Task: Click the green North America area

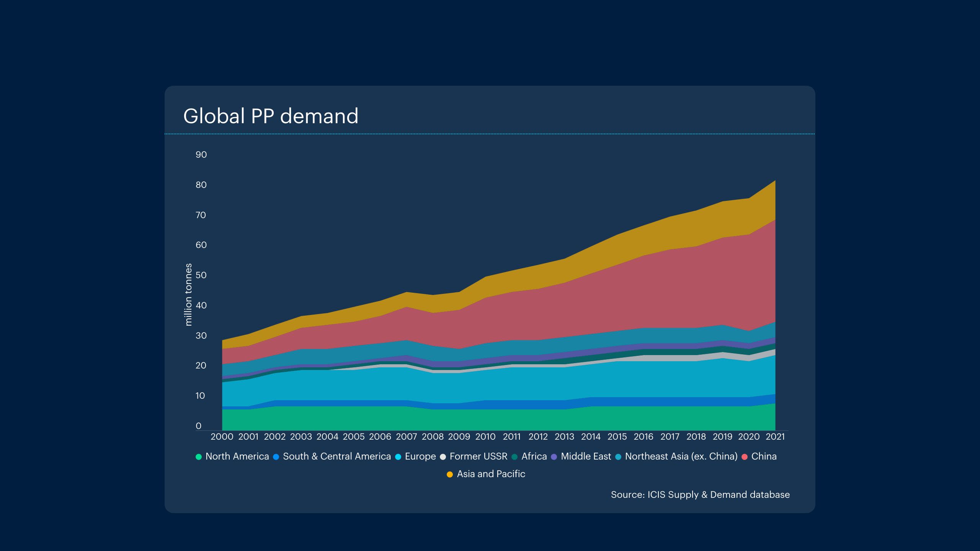Action: pos(498,420)
